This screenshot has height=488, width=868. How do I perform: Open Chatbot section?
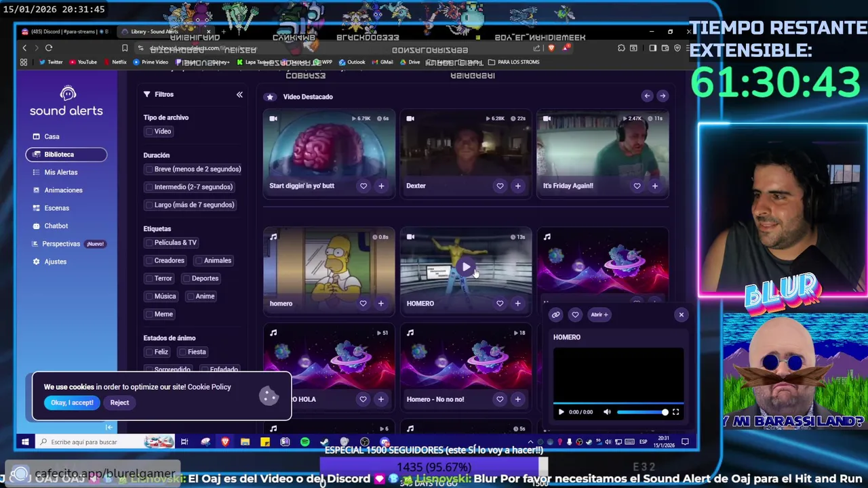[56, 226]
